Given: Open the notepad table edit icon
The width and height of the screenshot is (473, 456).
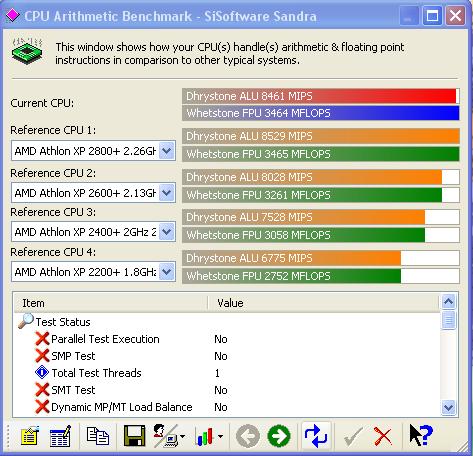Looking at the screenshot, I should (x=60, y=436).
